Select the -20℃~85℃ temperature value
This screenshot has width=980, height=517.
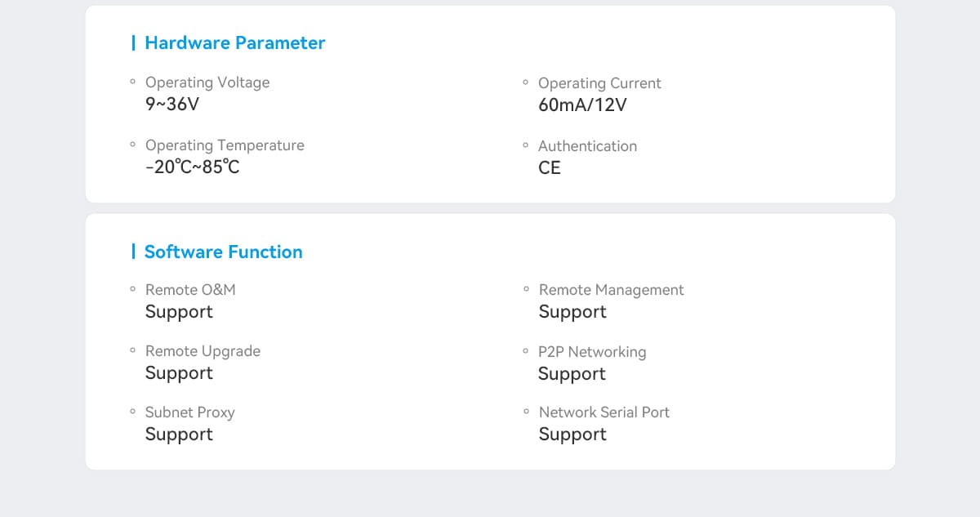[x=192, y=167]
